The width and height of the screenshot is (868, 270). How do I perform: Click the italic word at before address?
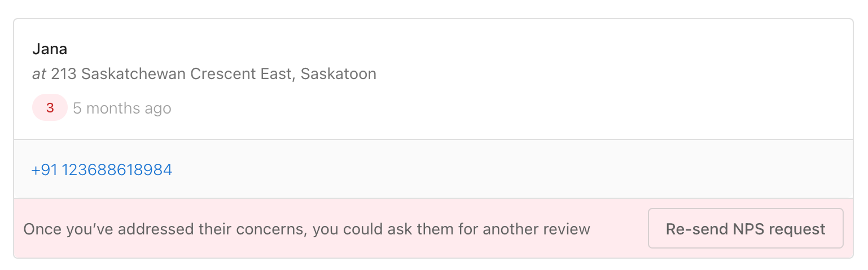pos(39,74)
